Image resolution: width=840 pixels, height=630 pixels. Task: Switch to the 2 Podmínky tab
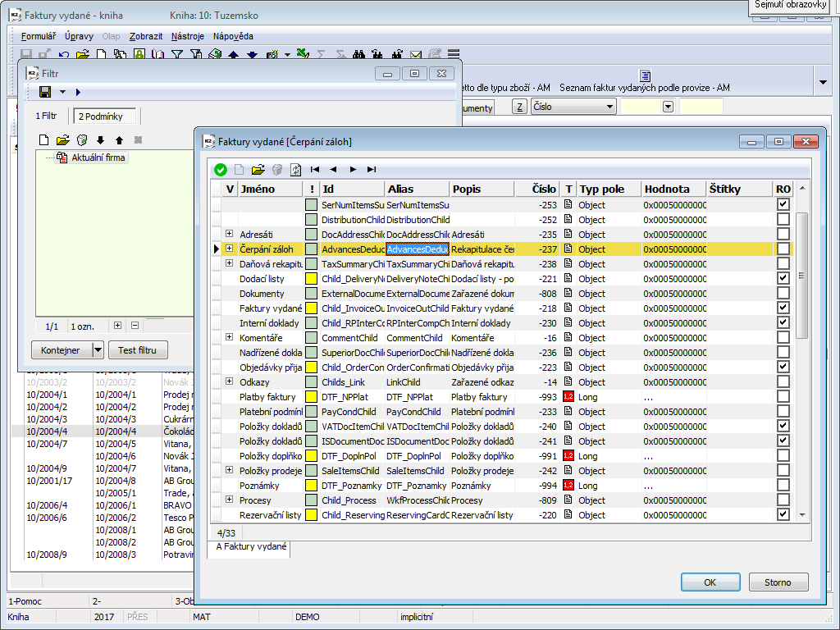click(100, 116)
